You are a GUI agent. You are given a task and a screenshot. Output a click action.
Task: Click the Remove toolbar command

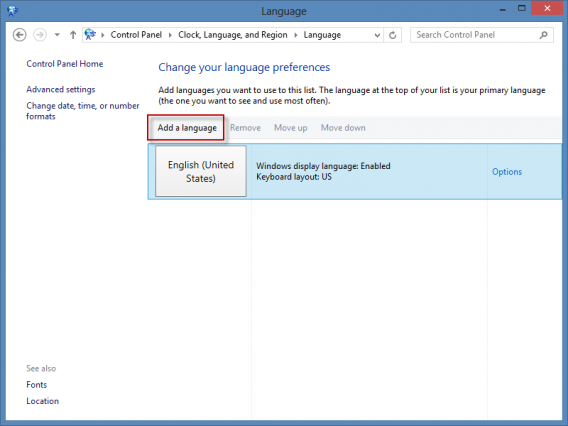(245, 128)
